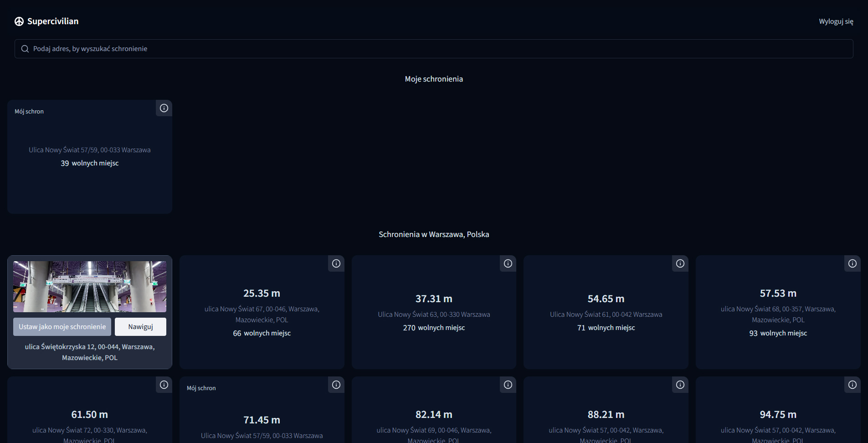The height and width of the screenshot is (443, 868).
Task: Open info icon on 54.65 m shelter card
Action: [x=680, y=263]
